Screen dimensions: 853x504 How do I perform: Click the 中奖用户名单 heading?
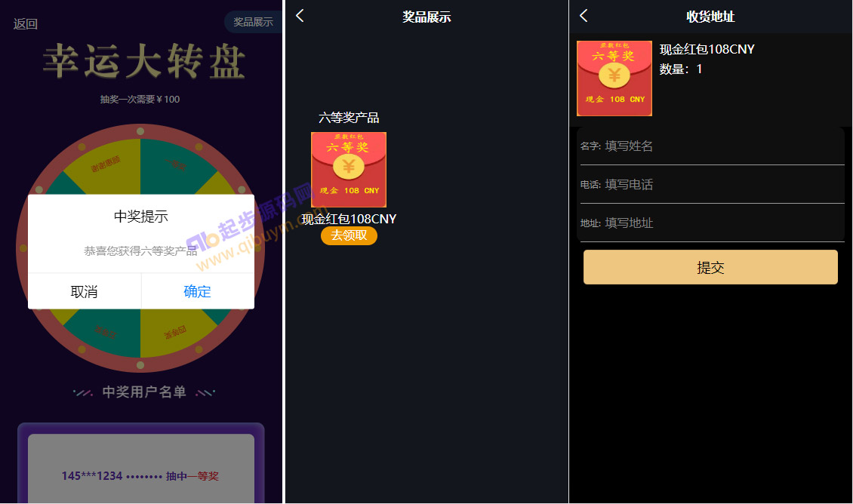pyautogui.click(x=144, y=392)
